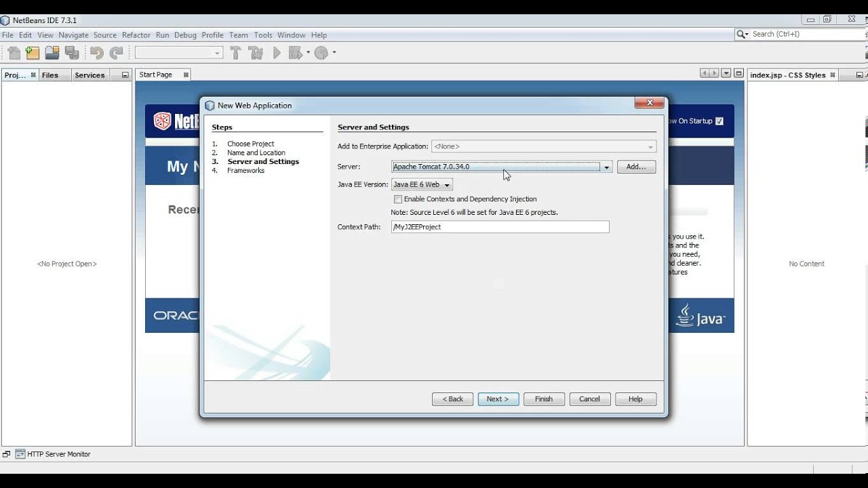The image size is (868, 488).
Task: Click the Run Project play icon
Action: pos(277,53)
